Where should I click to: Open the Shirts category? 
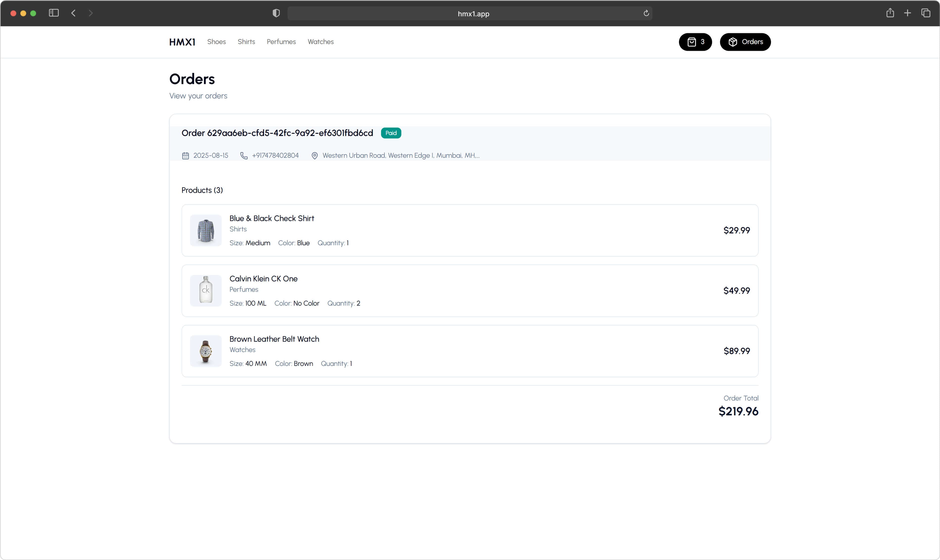(246, 42)
